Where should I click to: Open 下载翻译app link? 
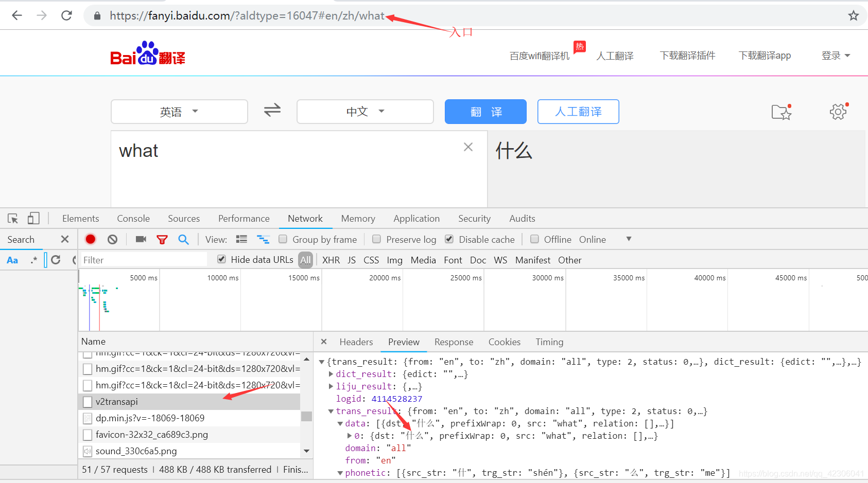point(765,56)
